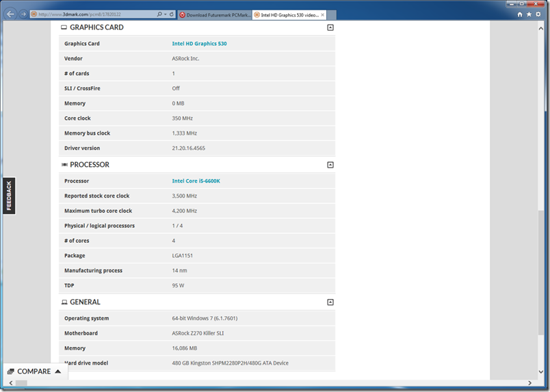Click the General section heading
This screenshot has width=550, height=392.
point(85,302)
